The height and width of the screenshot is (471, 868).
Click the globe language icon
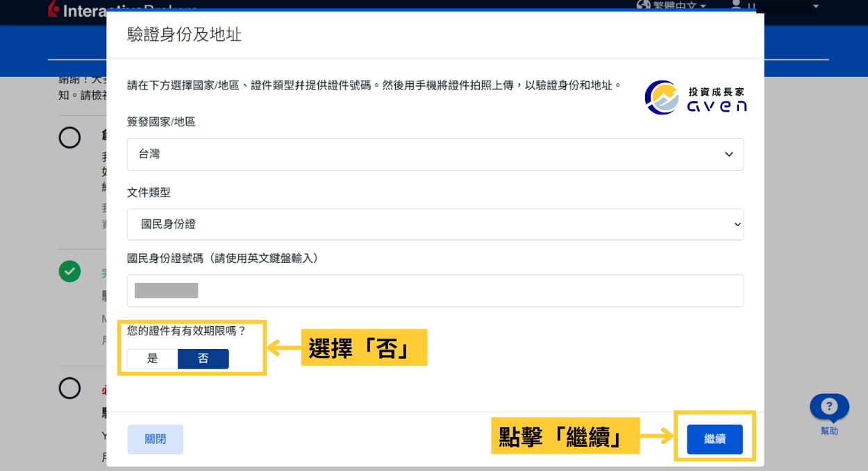click(x=643, y=5)
